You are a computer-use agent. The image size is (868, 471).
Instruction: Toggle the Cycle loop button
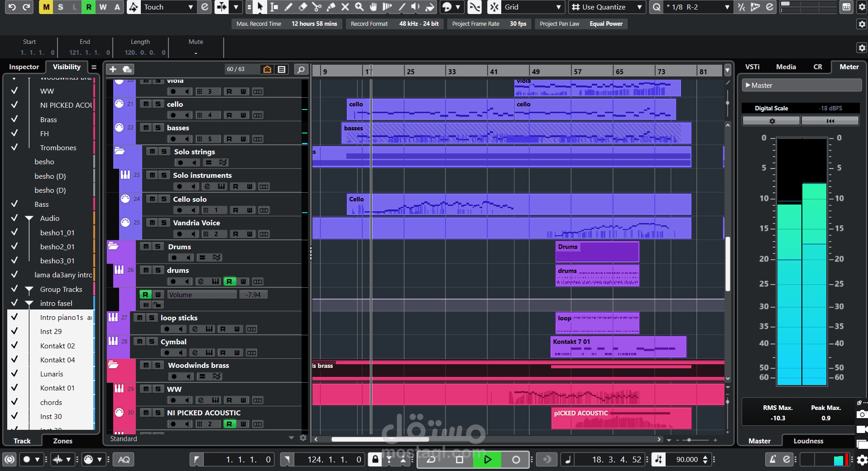pos(431,460)
